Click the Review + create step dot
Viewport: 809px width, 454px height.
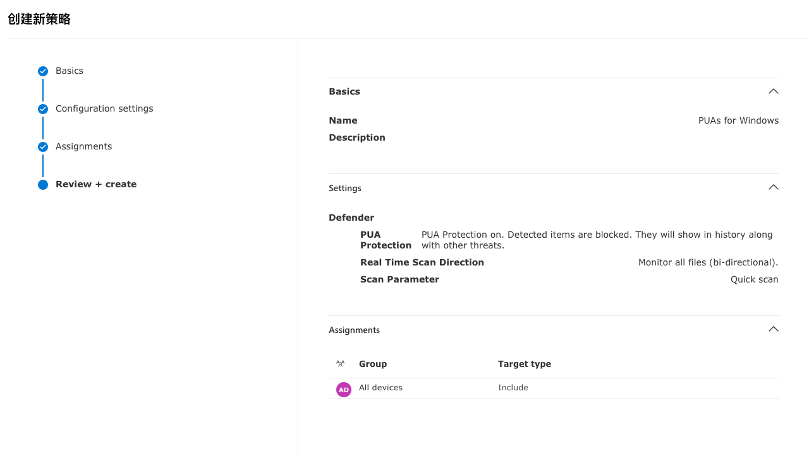pyautogui.click(x=43, y=185)
